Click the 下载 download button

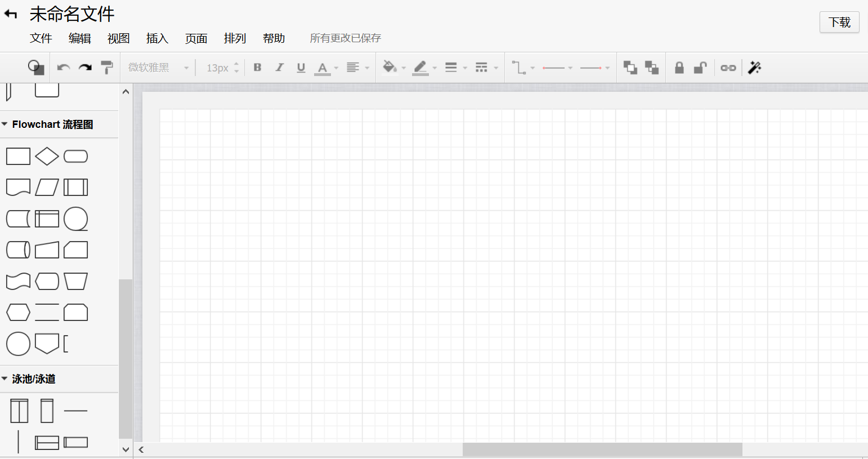[x=839, y=22]
